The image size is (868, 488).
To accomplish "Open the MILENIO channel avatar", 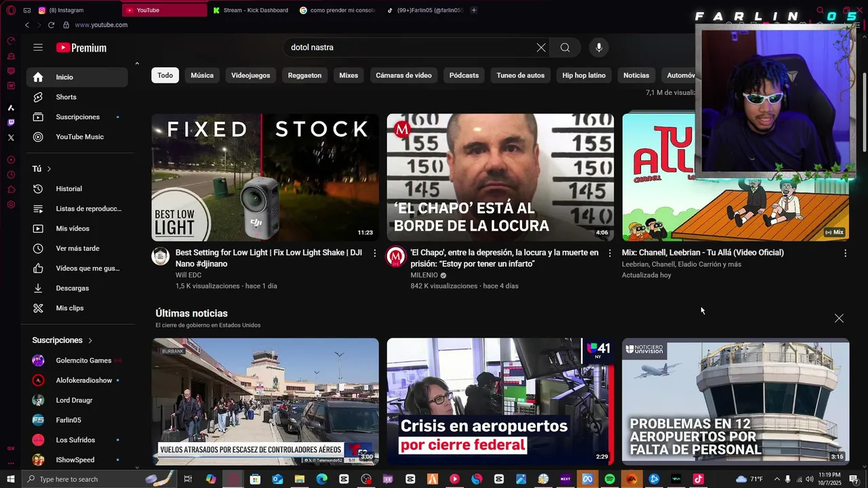I will pos(396,257).
